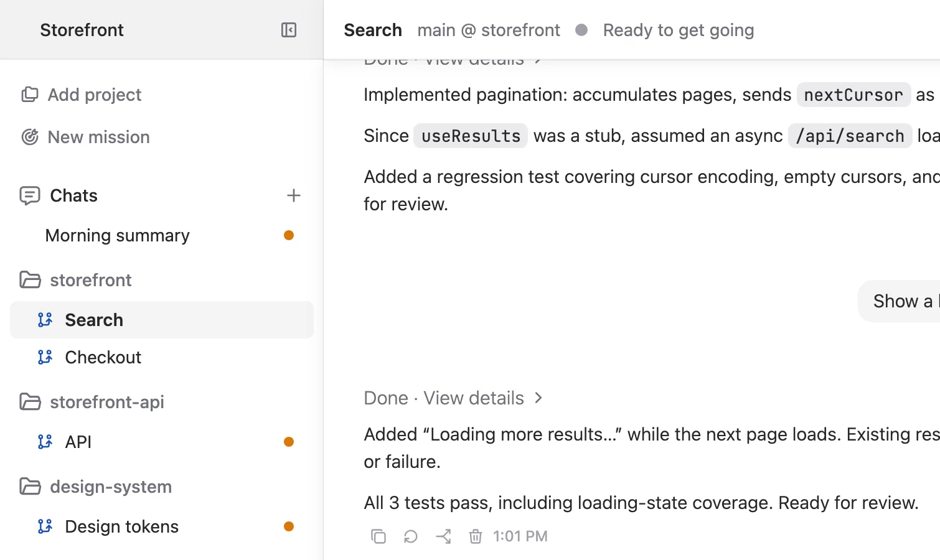Open the Morning summary chat
Screen dimensions: 940x560
click(x=162, y=235)
